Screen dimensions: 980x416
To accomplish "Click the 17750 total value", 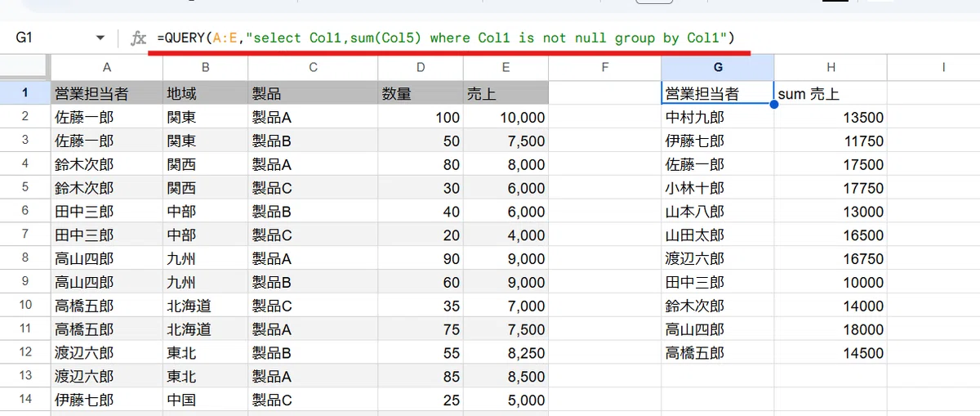I will [x=831, y=188].
